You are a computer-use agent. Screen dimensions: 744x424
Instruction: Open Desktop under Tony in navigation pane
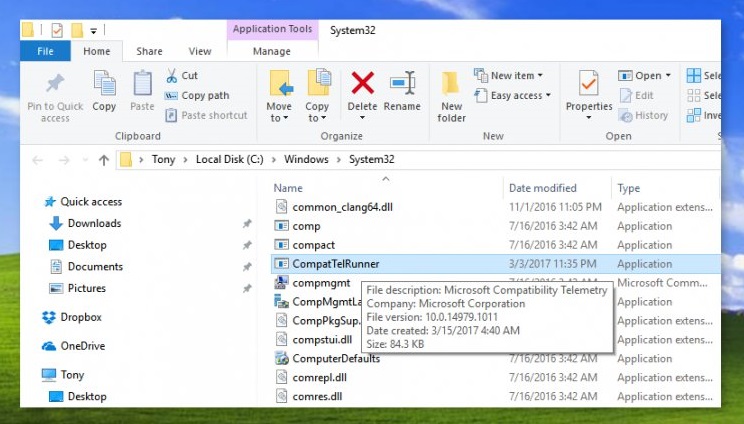point(87,396)
